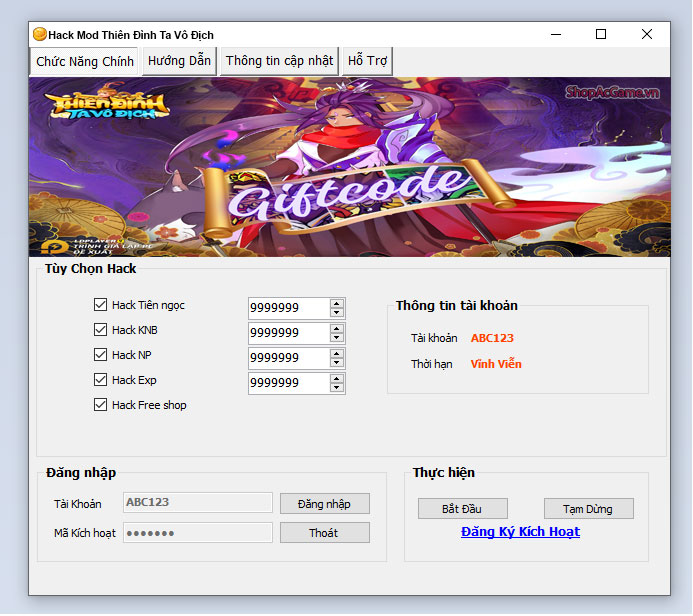Open the Hướng Dẫn tab
The height and width of the screenshot is (616, 693).
click(179, 61)
